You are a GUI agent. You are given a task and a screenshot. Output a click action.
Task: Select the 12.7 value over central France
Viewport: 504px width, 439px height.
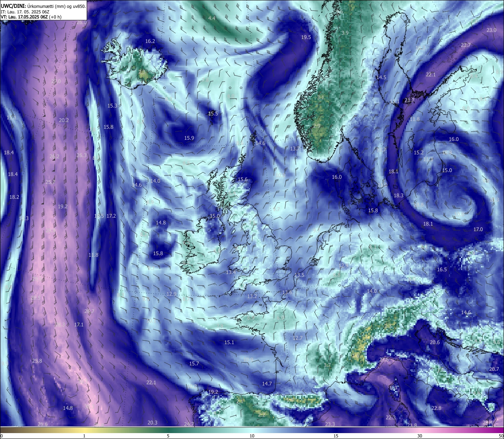click(298, 338)
